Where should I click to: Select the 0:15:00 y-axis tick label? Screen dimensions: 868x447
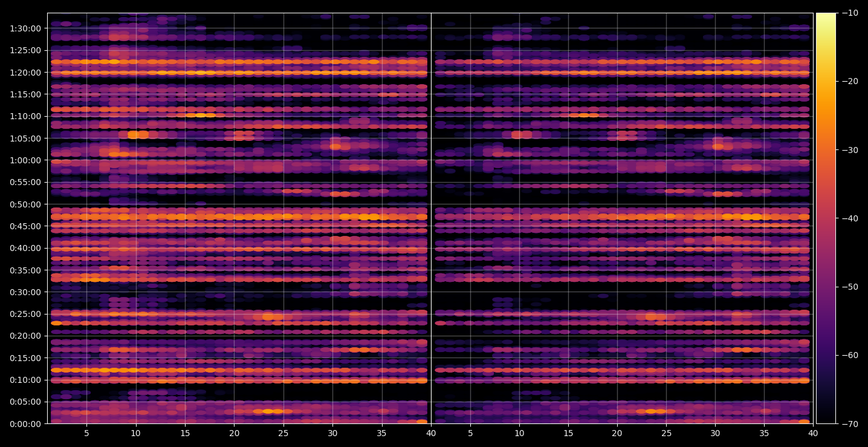pyautogui.click(x=25, y=357)
